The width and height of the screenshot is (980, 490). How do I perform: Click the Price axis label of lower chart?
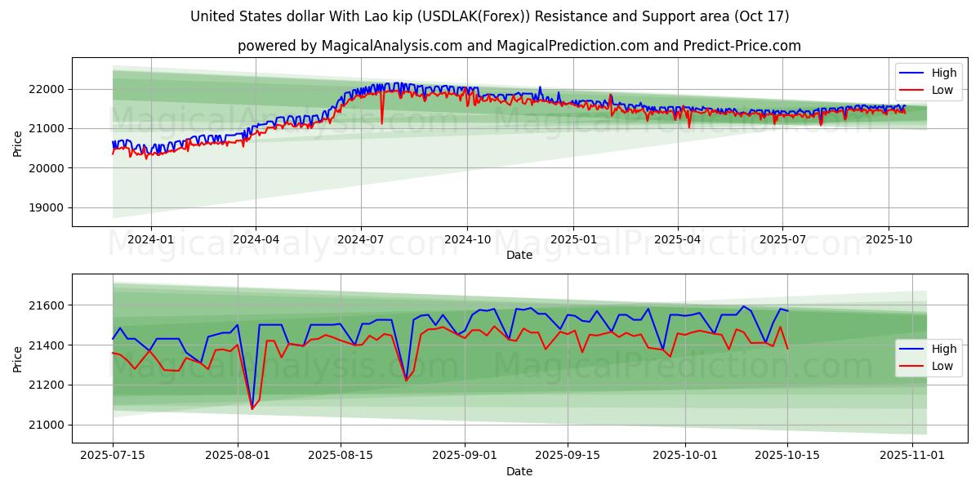pyautogui.click(x=18, y=359)
